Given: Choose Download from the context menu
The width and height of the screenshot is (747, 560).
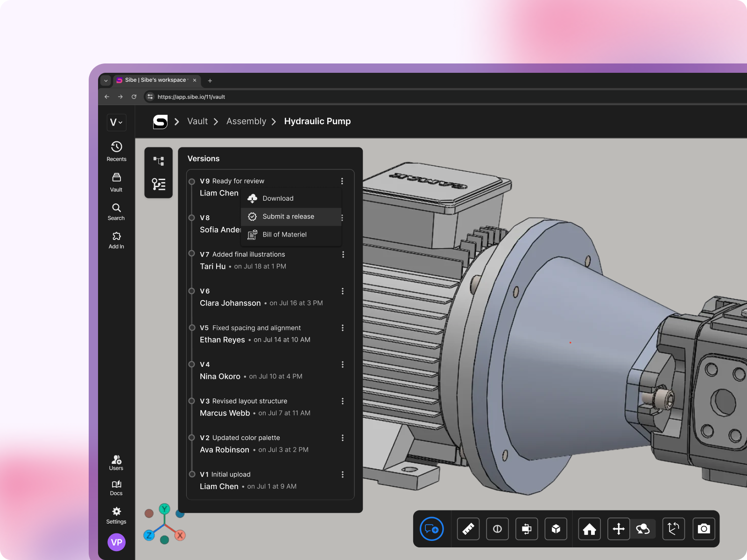Looking at the screenshot, I should pos(291,198).
